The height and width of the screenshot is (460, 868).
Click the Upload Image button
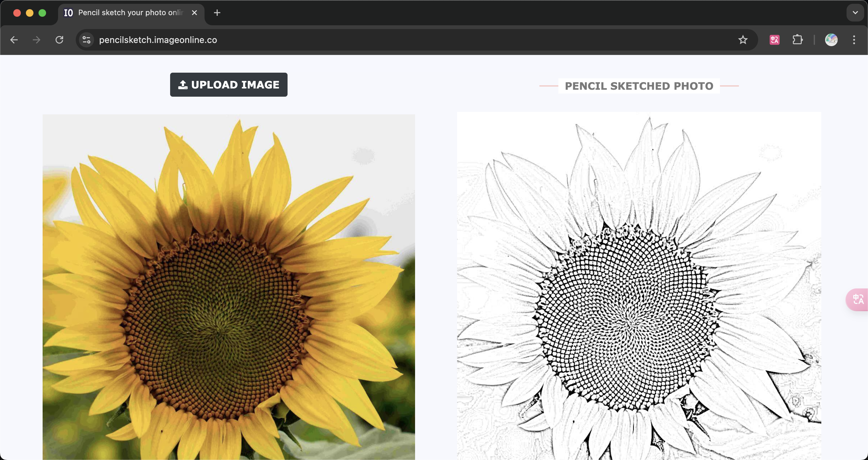[x=229, y=84]
